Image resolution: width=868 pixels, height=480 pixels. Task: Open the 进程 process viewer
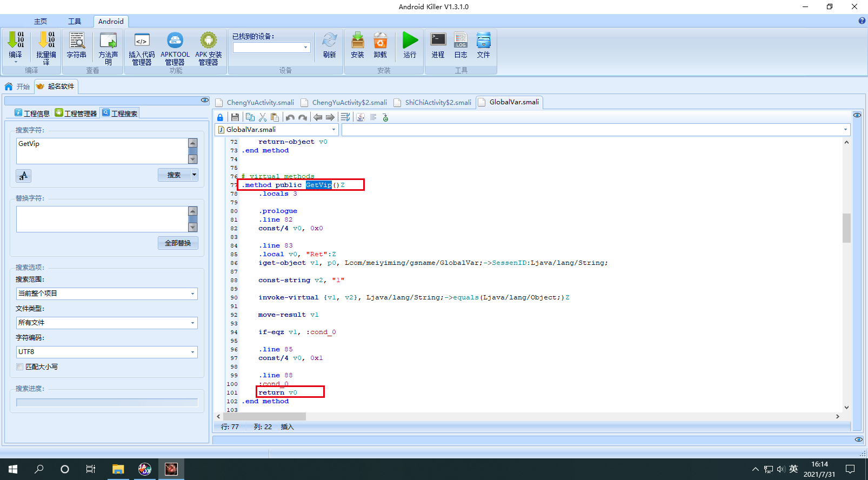tap(438, 40)
